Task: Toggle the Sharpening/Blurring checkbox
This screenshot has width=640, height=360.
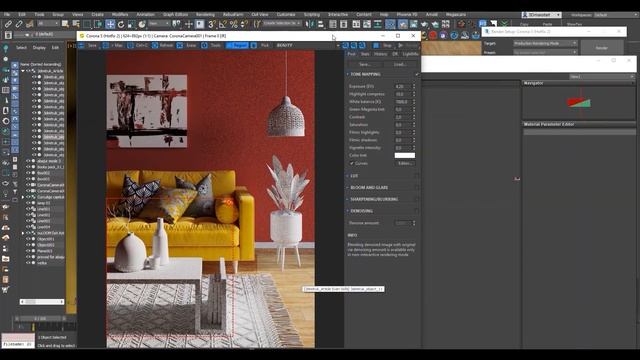Action: click(x=417, y=199)
